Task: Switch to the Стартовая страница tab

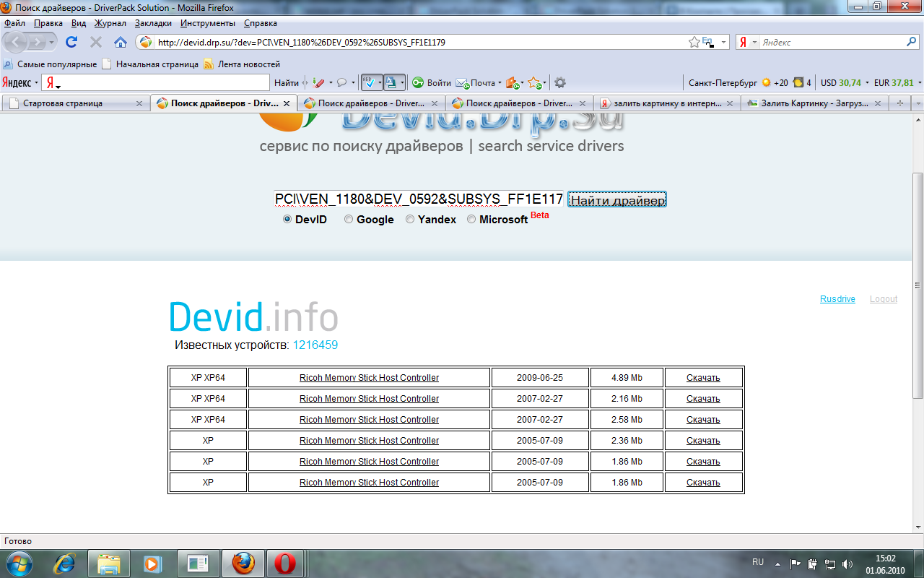Action: pyautogui.click(x=76, y=103)
